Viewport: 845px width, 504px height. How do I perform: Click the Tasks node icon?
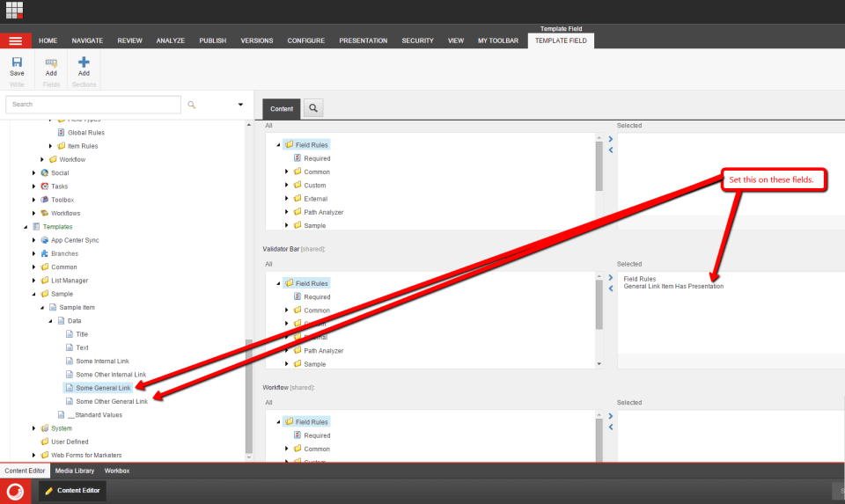pos(45,186)
